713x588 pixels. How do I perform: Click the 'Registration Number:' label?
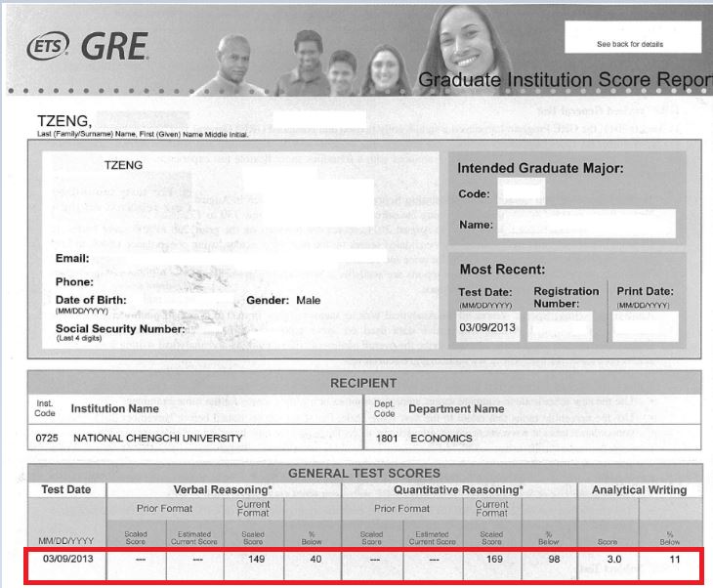pos(566,297)
